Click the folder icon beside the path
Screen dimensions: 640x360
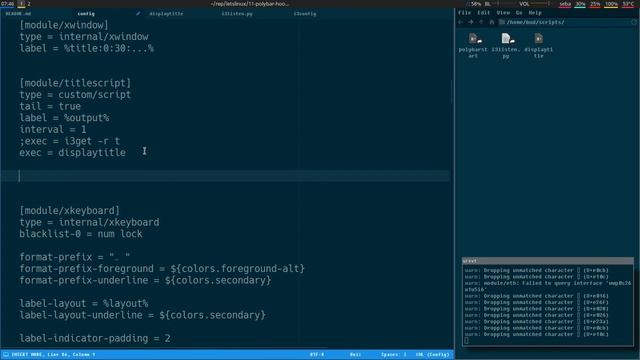pos(502,22)
